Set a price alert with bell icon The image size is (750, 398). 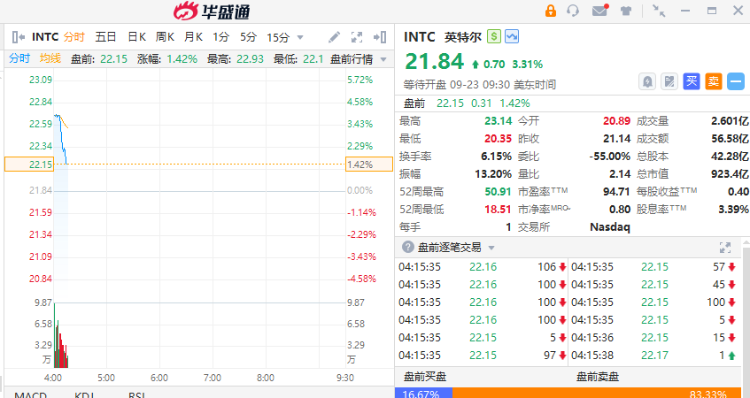(647, 81)
